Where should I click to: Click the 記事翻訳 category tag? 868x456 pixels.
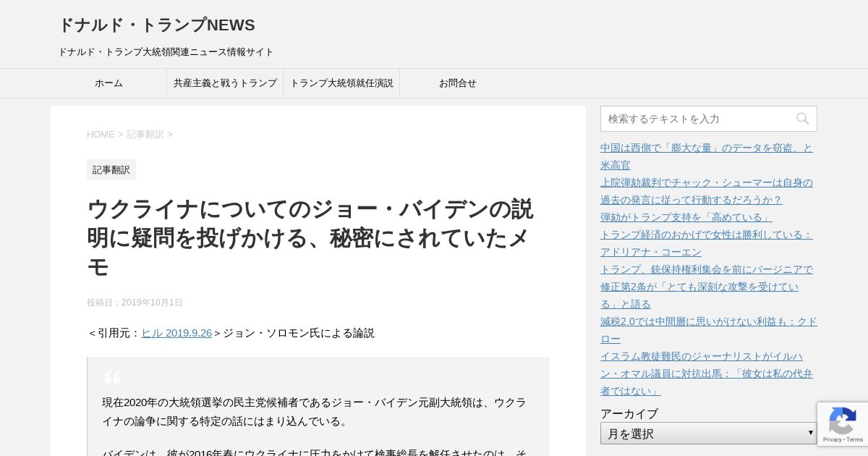[x=111, y=170]
